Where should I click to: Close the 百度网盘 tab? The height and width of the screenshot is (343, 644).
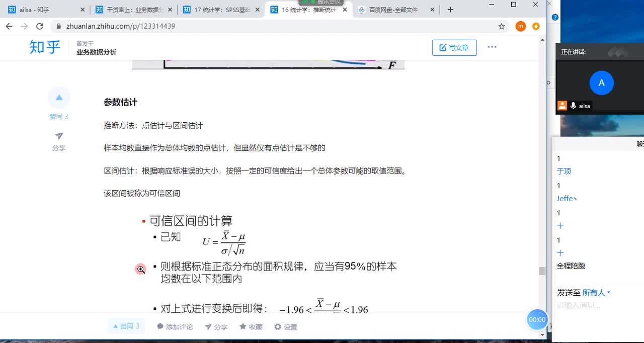click(433, 10)
